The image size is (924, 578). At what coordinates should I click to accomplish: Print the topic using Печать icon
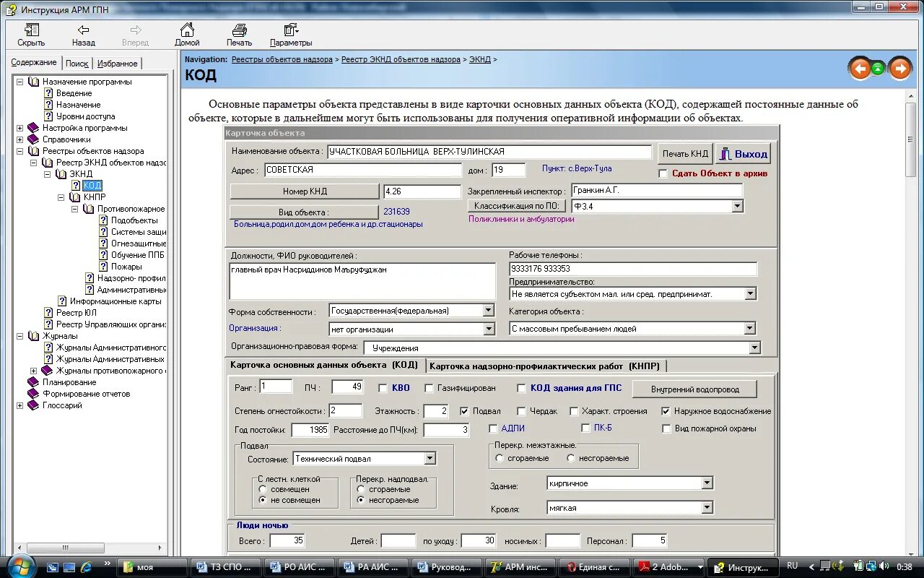tap(239, 30)
